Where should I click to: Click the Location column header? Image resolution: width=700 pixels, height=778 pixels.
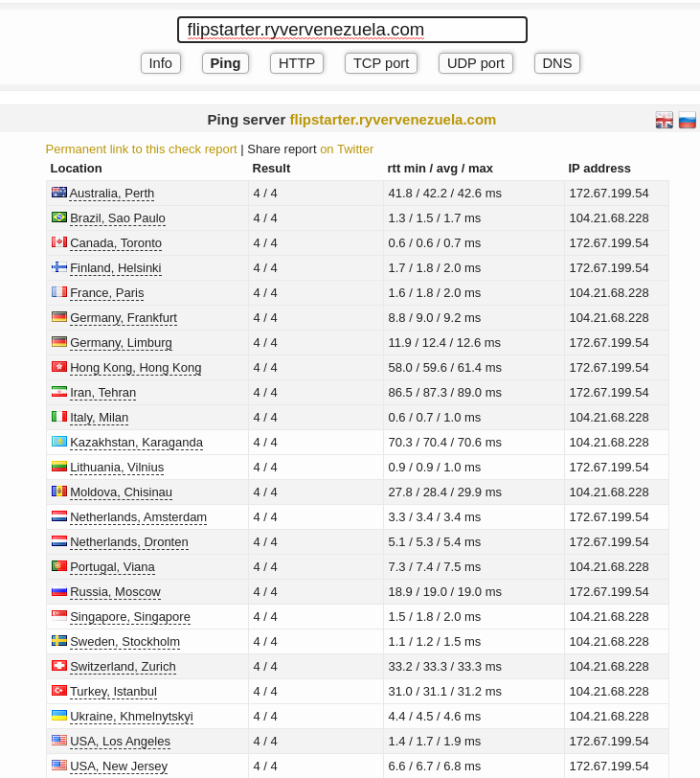pos(76,169)
